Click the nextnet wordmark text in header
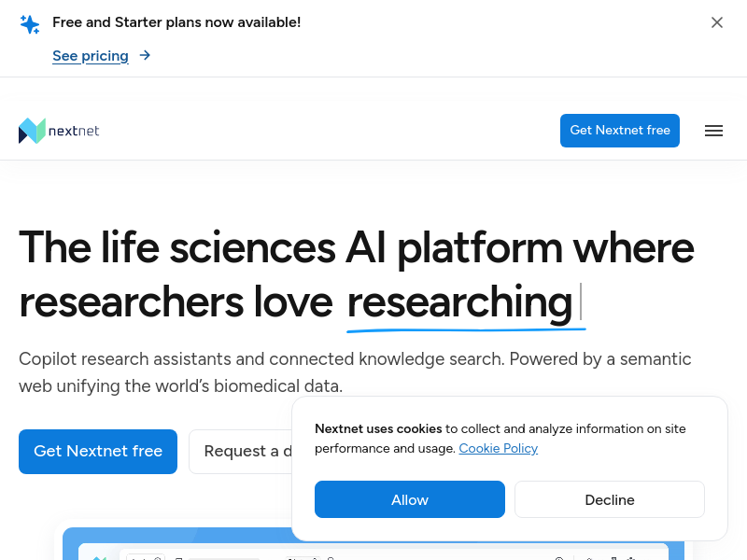Viewport: 747px width, 560px height. pos(74,131)
